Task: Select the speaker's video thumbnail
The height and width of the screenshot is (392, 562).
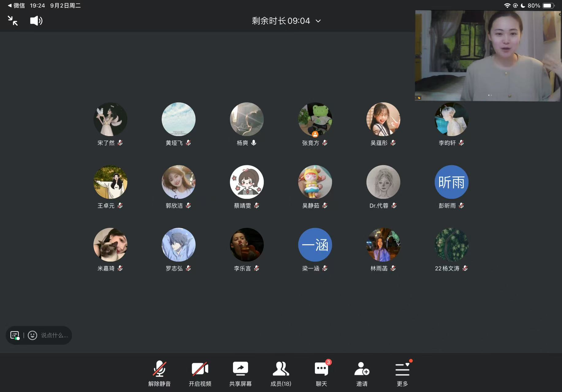Action: [x=488, y=56]
